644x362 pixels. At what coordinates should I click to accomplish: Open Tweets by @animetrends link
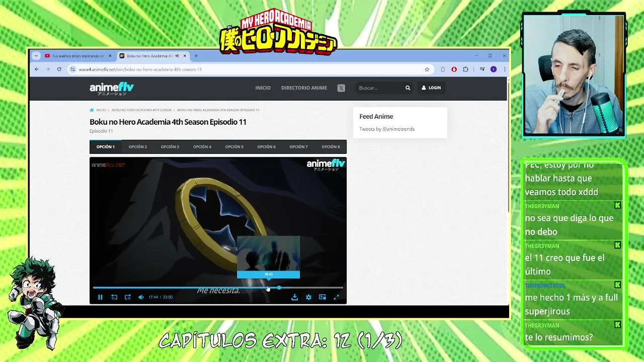[387, 129]
